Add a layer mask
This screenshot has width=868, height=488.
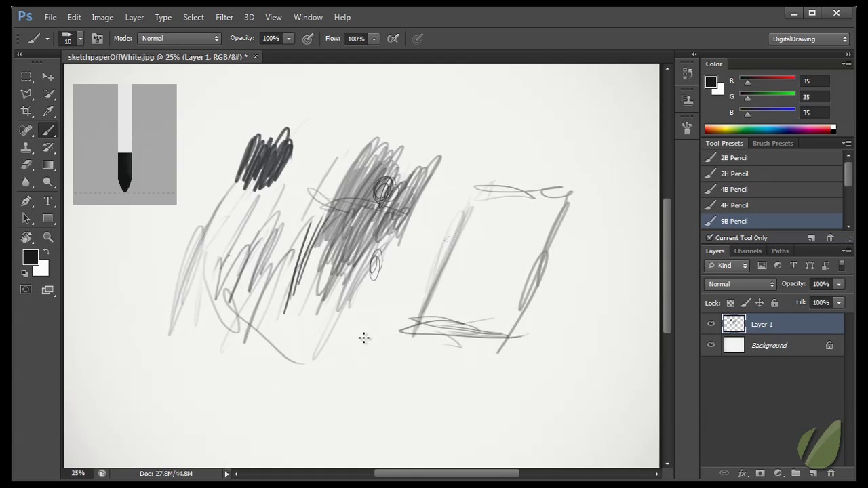[x=759, y=473]
